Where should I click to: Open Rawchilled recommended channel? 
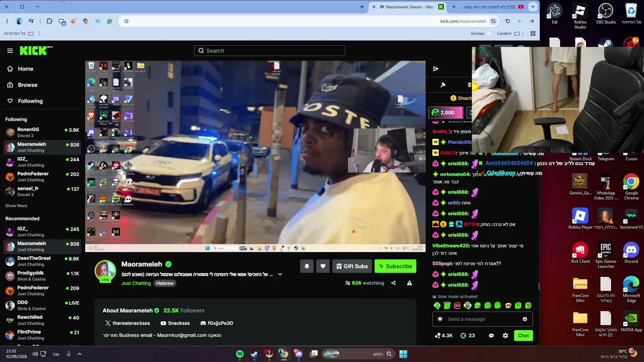tap(42, 320)
